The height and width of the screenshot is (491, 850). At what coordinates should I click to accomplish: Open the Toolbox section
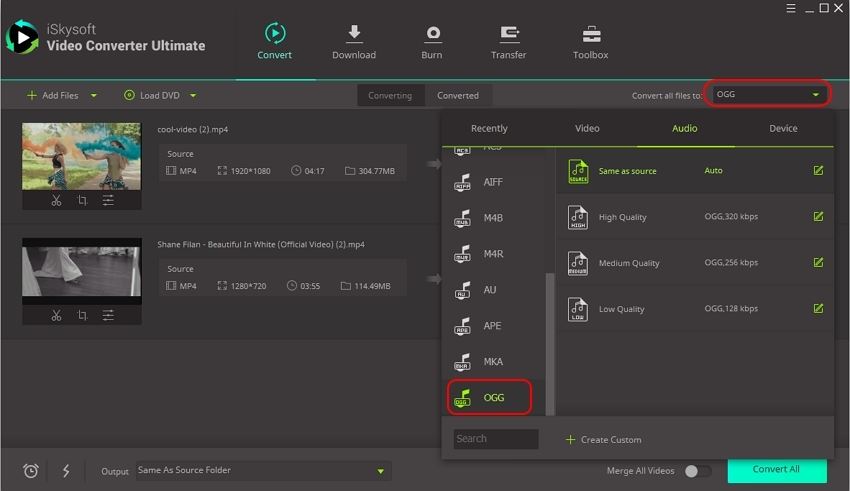click(590, 42)
